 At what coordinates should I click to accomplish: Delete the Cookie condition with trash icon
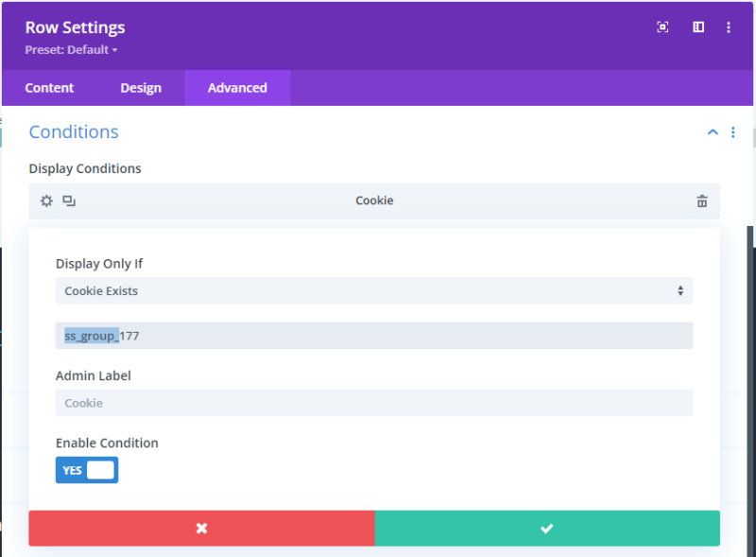[x=702, y=200]
